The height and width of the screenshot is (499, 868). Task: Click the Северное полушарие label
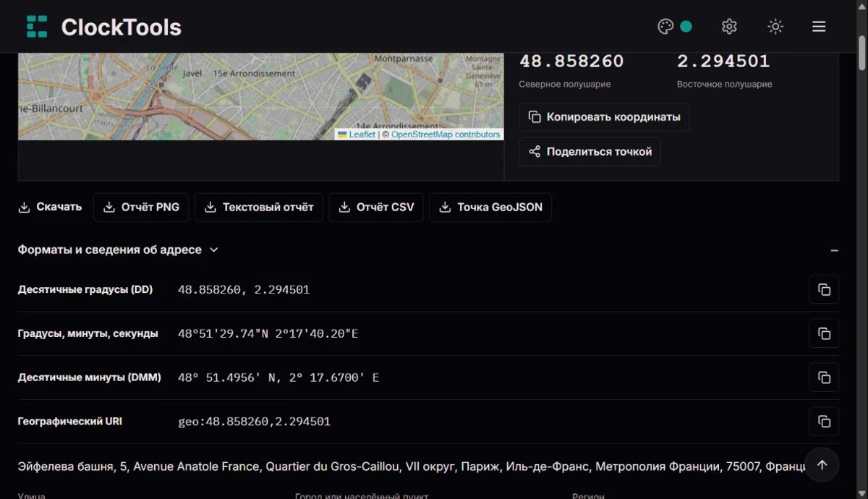tap(565, 85)
